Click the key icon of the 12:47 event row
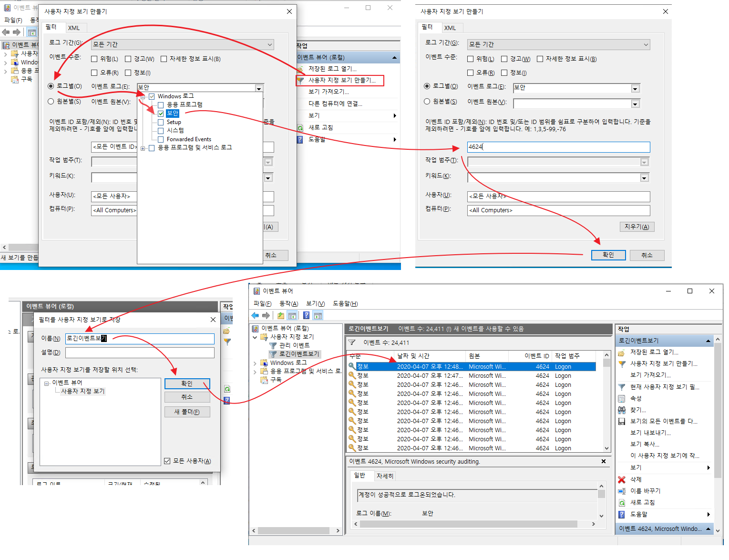The image size is (729, 560). (x=352, y=375)
